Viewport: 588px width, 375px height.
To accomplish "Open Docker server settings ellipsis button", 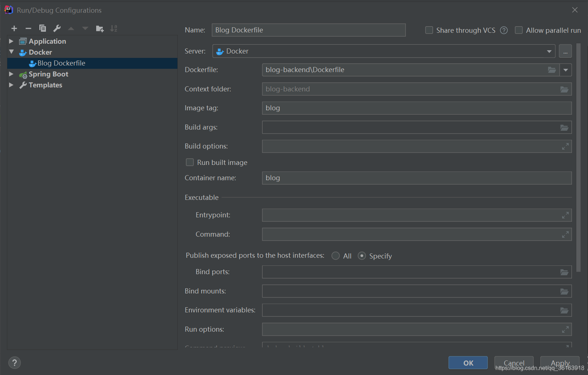I will click(x=565, y=51).
